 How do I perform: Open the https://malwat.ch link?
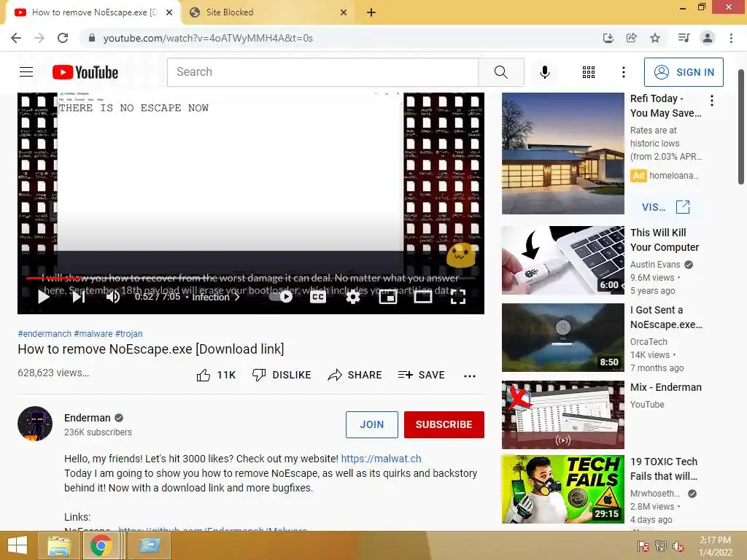point(381,459)
